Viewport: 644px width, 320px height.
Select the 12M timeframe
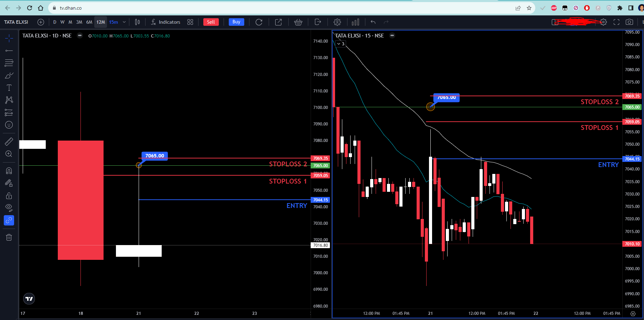pyautogui.click(x=100, y=22)
